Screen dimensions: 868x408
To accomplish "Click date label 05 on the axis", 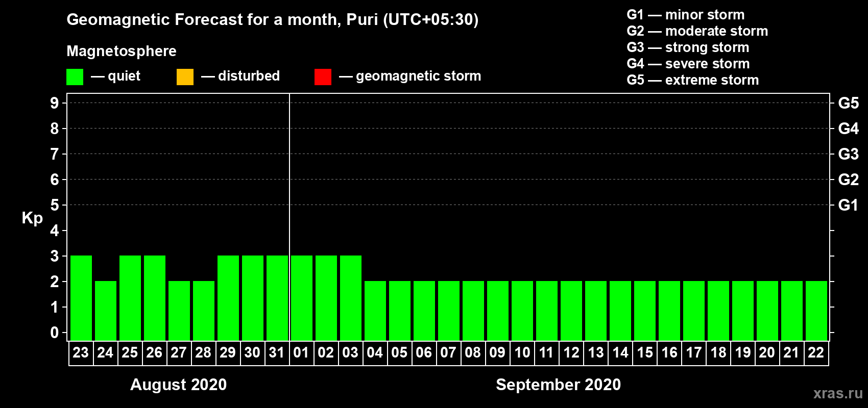I will (399, 353).
